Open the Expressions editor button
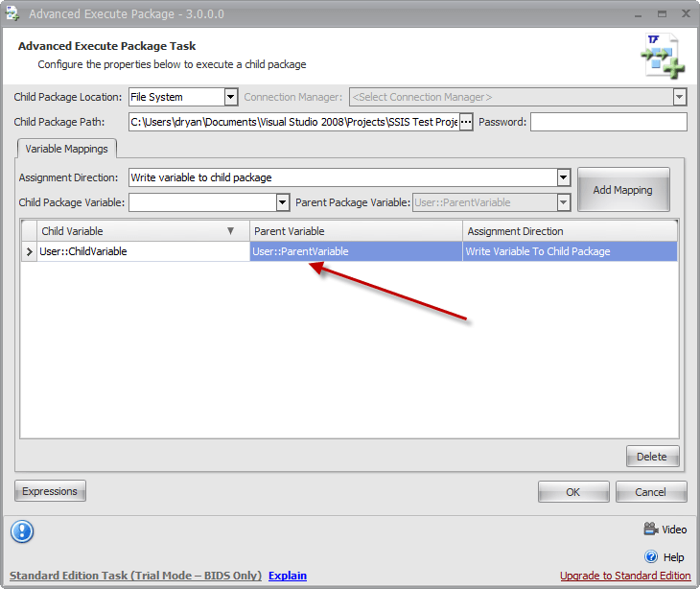Screen dimensions: 700x589 (50, 491)
